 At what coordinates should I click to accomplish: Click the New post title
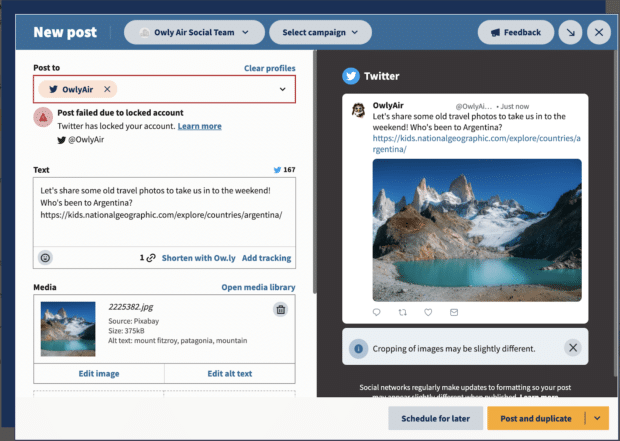coord(65,32)
